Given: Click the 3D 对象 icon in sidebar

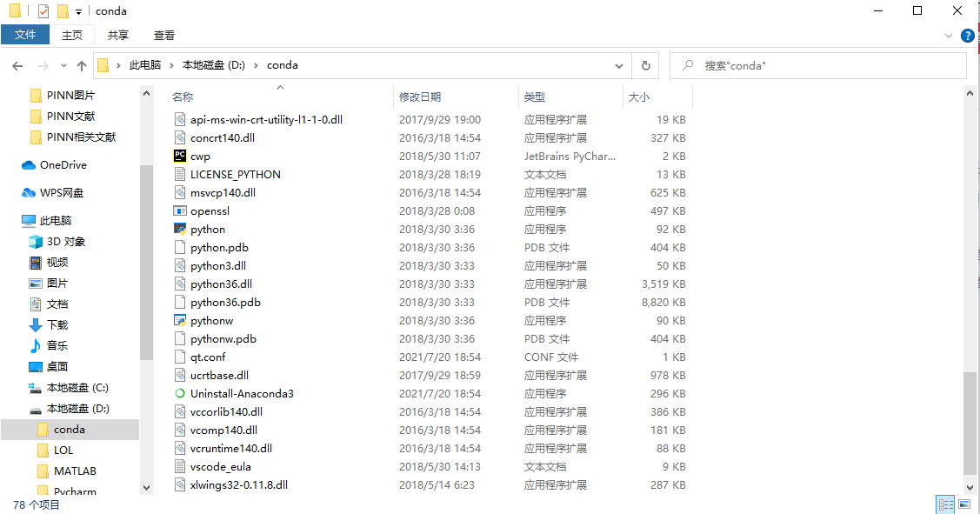Looking at the screenshot, I should click(36, 242).
